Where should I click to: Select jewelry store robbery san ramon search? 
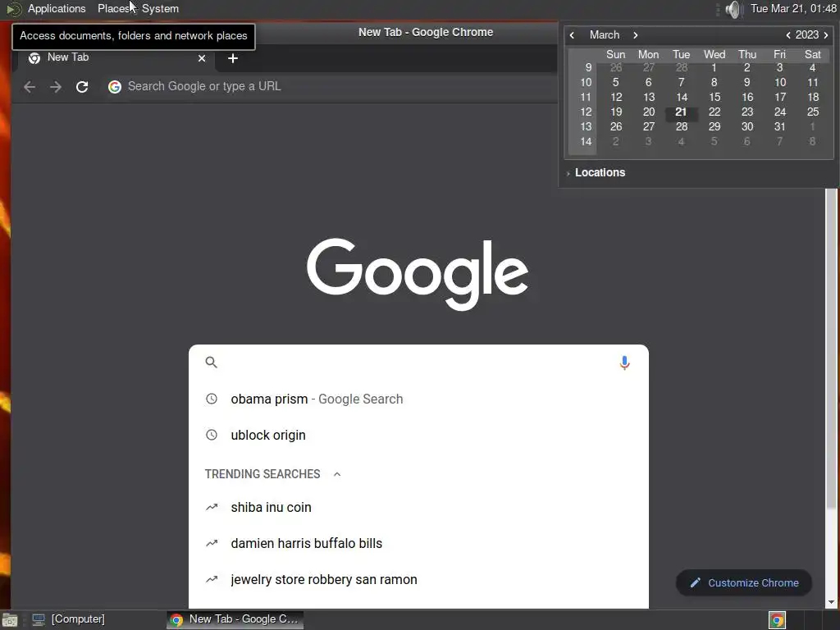coord(418,579)
